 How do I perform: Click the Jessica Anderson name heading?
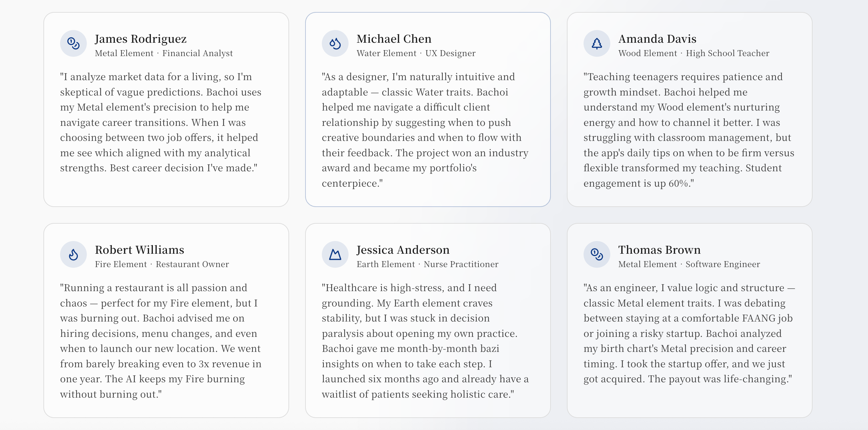[x=403, y=250]
